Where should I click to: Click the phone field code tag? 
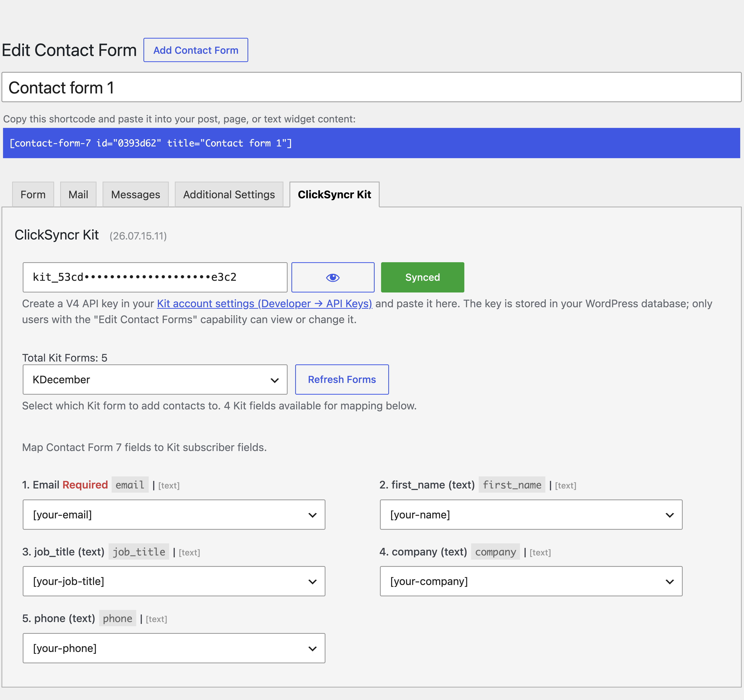pyautogui.click(x=118, y=618)
